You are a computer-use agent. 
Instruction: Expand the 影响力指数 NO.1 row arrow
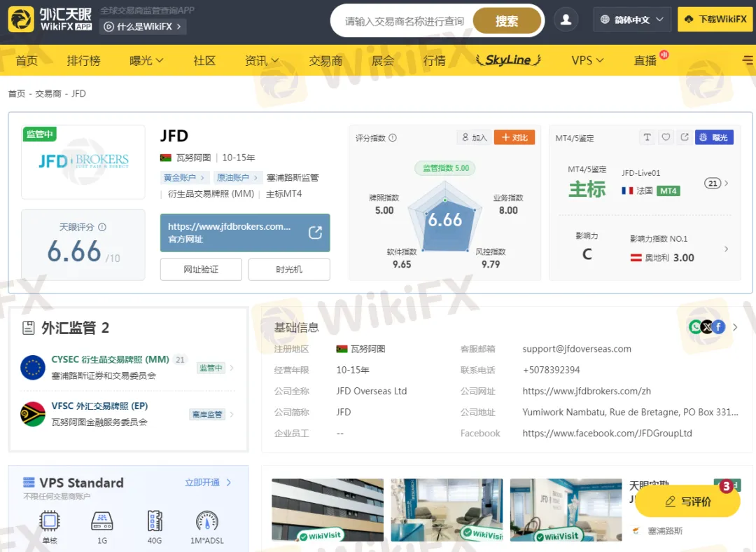click(x=727, y=249)
